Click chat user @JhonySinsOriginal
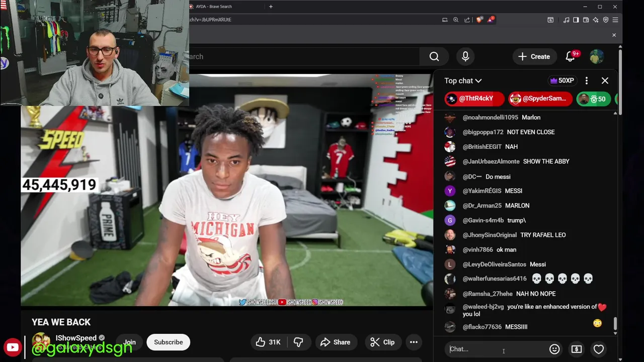Viewport: 644px width, 362px height. coord(490,235)
